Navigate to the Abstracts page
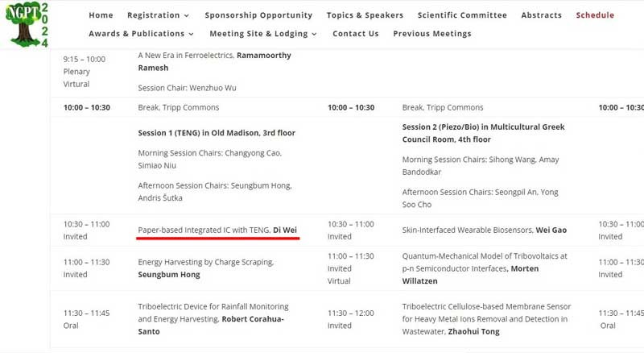The image size is (644, 353). 541,15
